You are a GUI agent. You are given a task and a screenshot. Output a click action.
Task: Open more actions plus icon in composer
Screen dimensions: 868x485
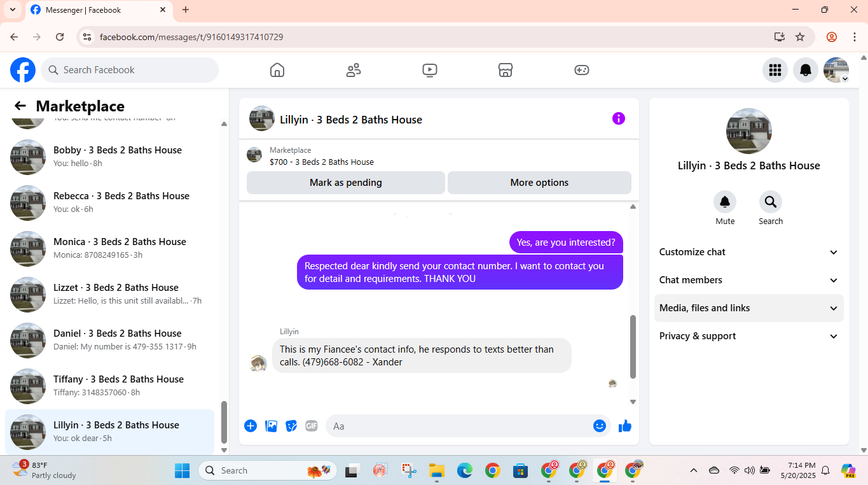[x=251, y=426]
